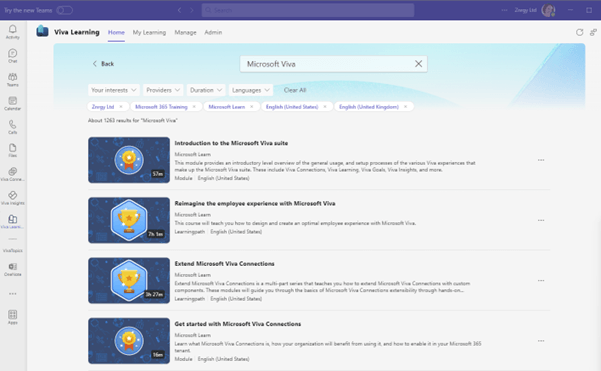This screenshot has height=371, width=601.
Task: Select Viva Learning in the sidebar
Action: [x=13, y=222]
